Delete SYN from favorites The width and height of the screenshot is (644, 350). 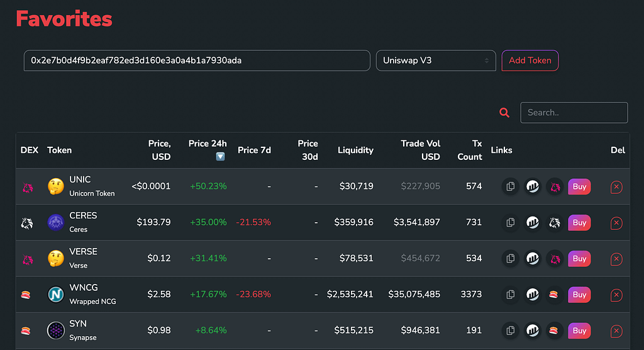click(x=616, y=331)
